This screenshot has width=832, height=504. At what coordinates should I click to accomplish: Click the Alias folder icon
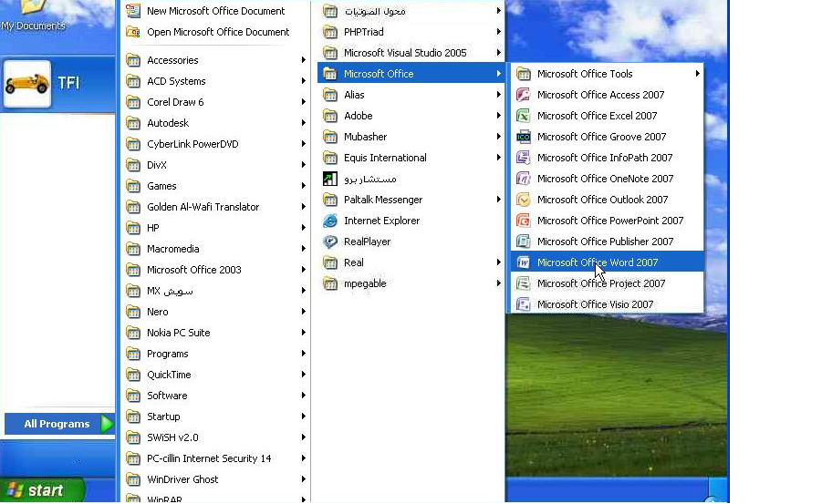(x=330, y=95)
